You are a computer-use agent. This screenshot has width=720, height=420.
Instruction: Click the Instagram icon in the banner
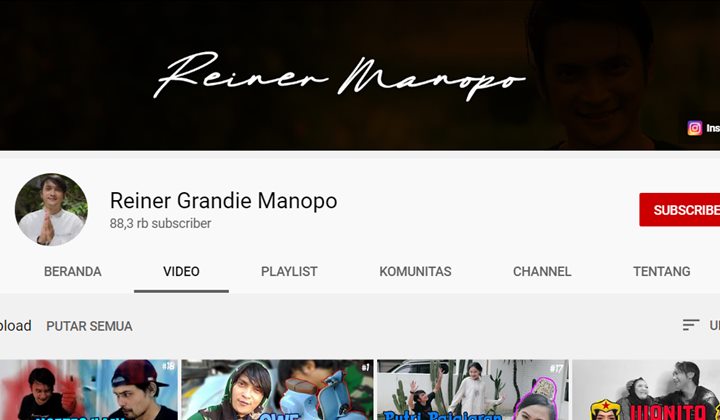tap(694, 128)
